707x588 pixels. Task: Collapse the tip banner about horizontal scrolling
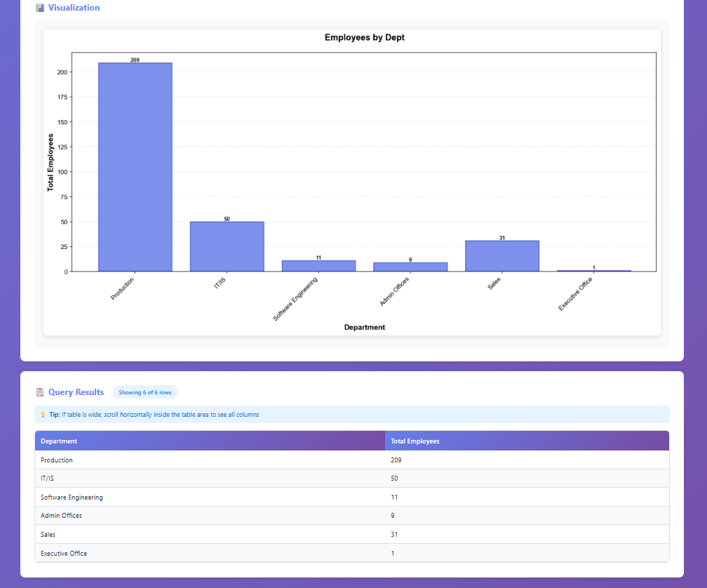[351, 415]
